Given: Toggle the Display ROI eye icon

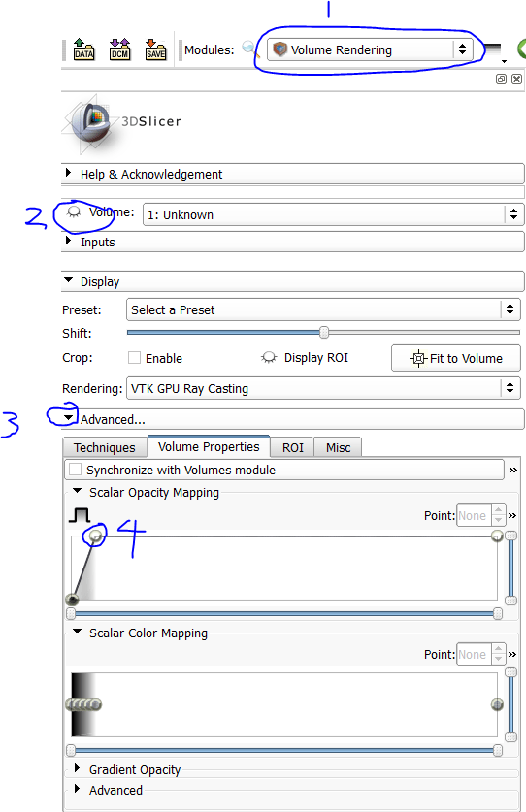Looking at the screenshot, I should point(269,357).
